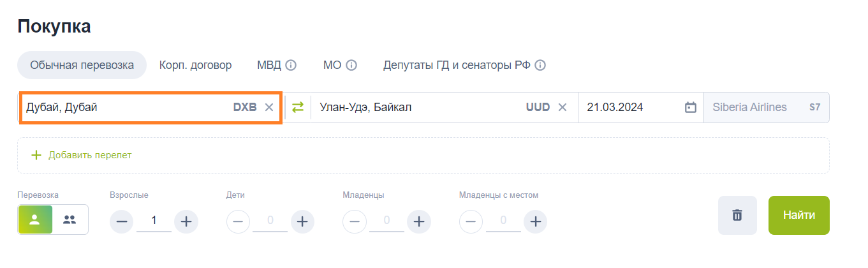Viewport: 868px width, 268px height.
Task: Show info for Депутаты ГД и сенаторы РФ
Action: pos(540,65)
